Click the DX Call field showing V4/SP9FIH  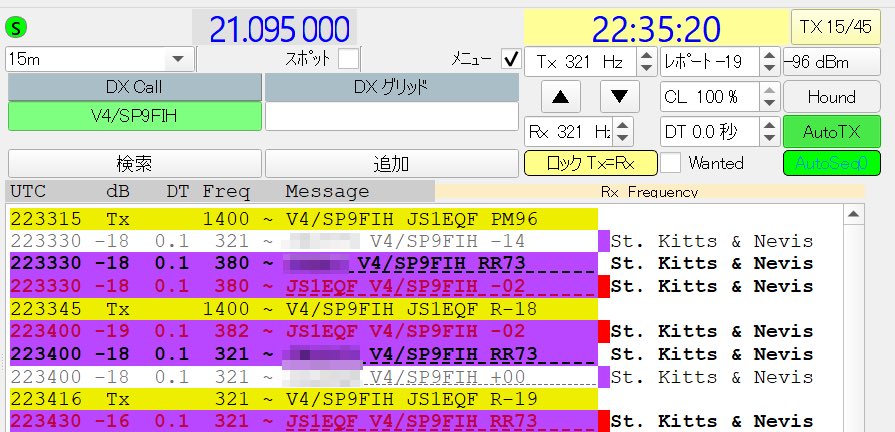(135, 116)
